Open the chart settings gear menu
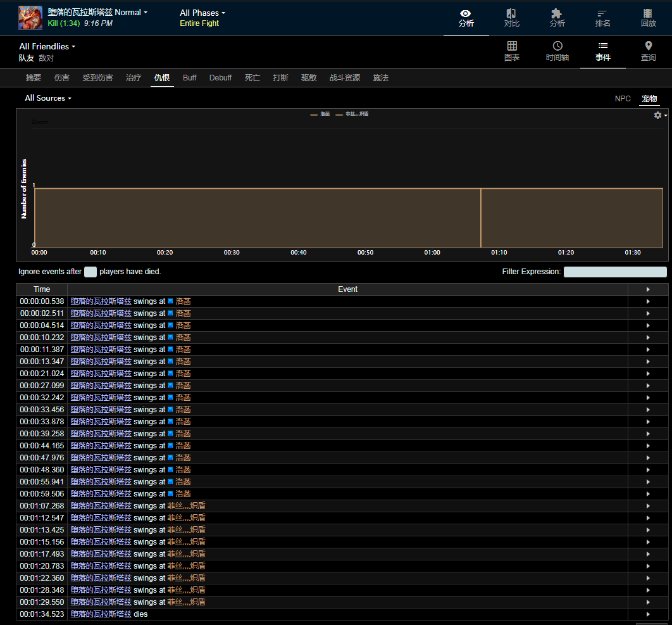Viewport: 672px width, 625px height. pyautogui.click(x=659, y=115)
